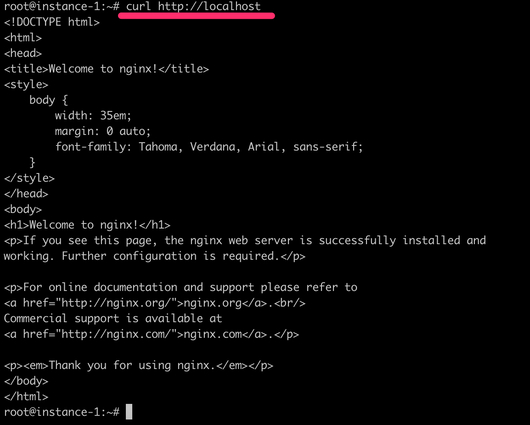This screenshot has width=530, height=425.
Task: Click the bottom root@instance-1 prompt text
Action: click(x=62, y=412)
